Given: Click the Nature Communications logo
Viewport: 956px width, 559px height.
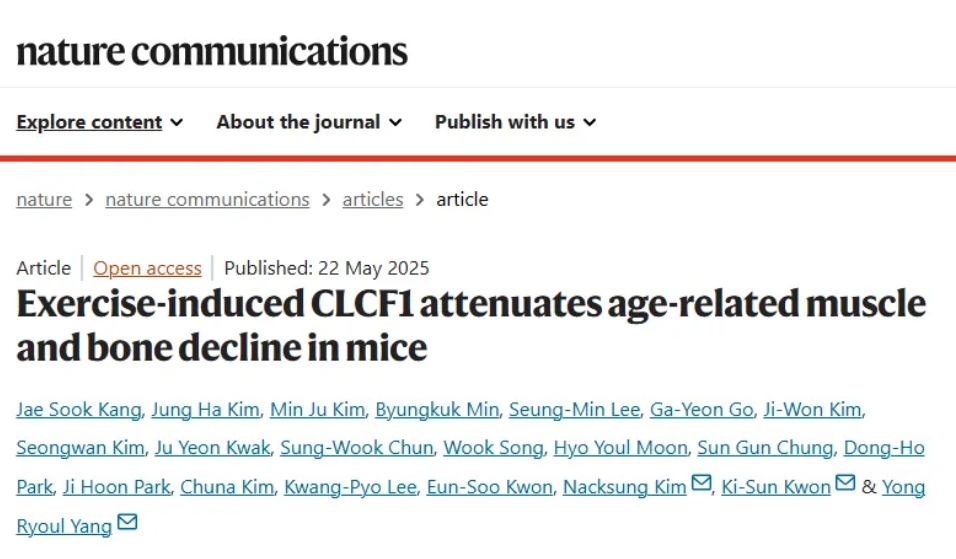Looking at the screenshot, I should pyautogui.click(x=212, y=51).
